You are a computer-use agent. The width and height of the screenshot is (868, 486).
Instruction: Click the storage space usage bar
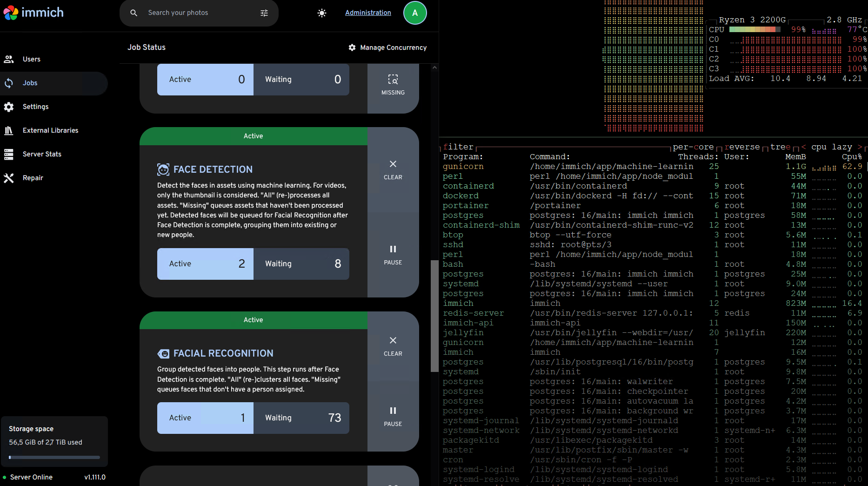click(x=54, y=457)
